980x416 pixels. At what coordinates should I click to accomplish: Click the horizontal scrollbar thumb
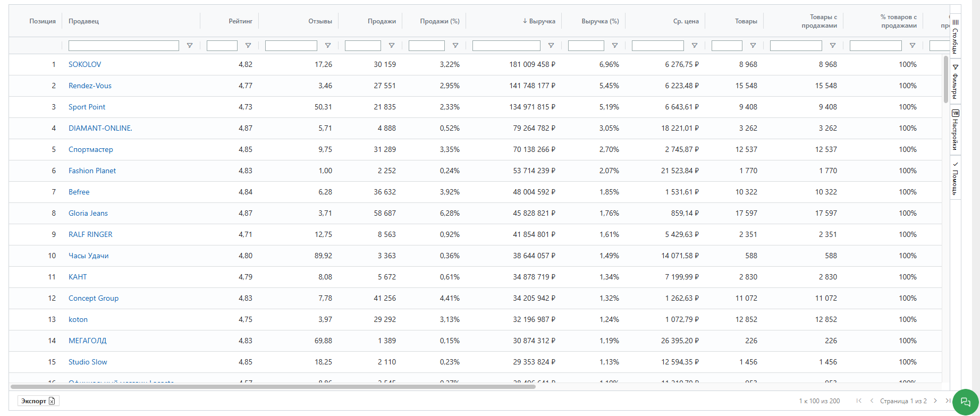273,387
